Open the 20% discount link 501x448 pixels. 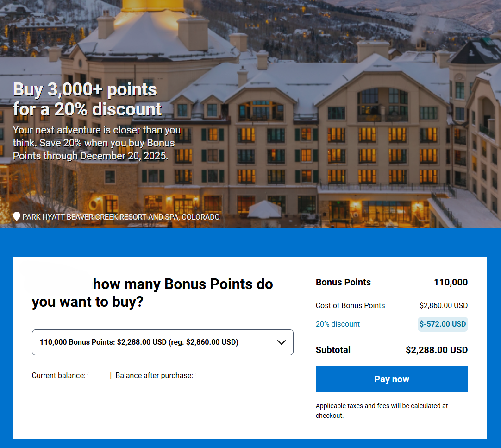point(338,324)
